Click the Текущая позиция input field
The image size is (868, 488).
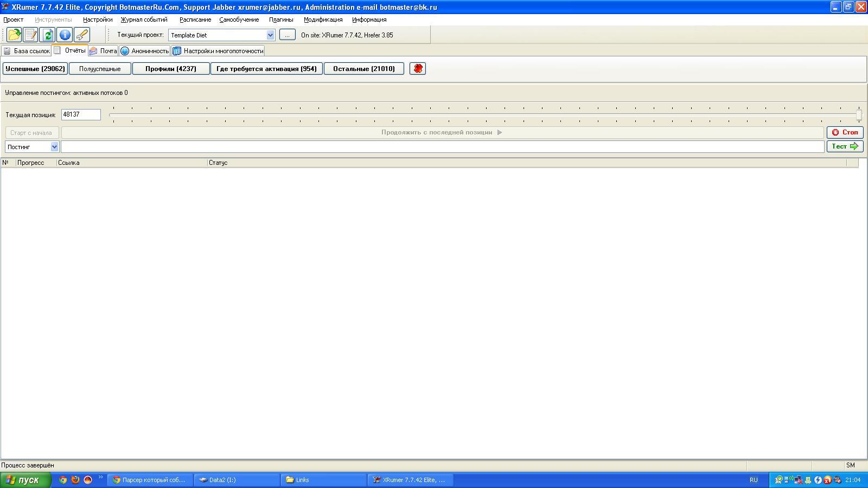tap(81, 115)
